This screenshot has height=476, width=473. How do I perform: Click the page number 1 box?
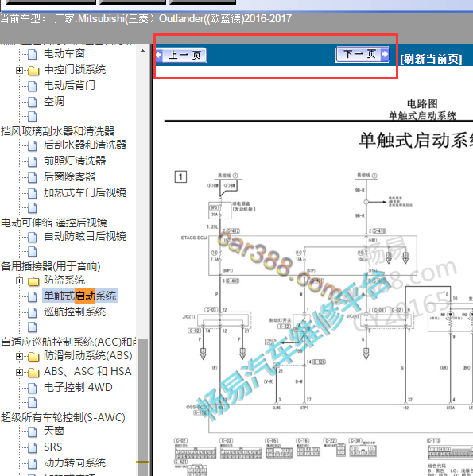(x=180, y=176)
